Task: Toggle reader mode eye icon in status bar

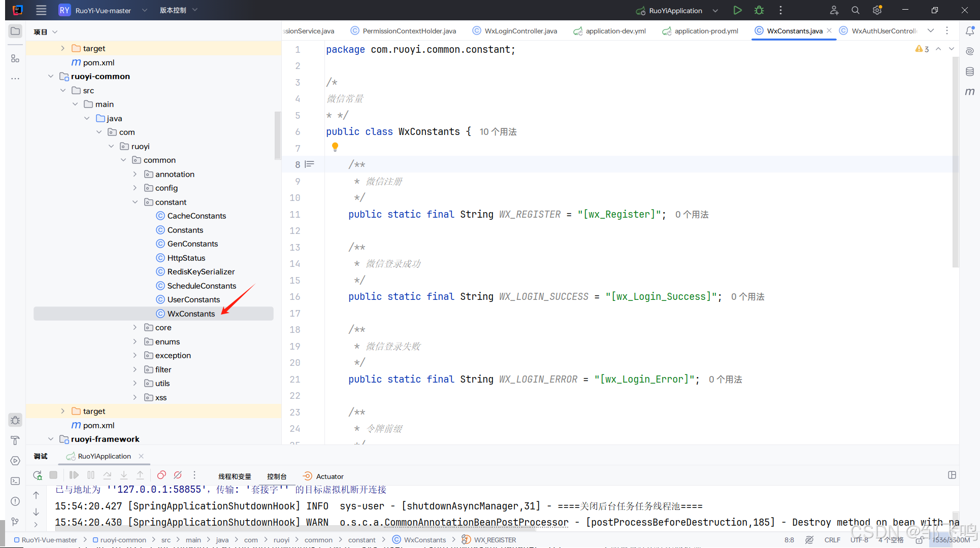Action: point(809,540)
